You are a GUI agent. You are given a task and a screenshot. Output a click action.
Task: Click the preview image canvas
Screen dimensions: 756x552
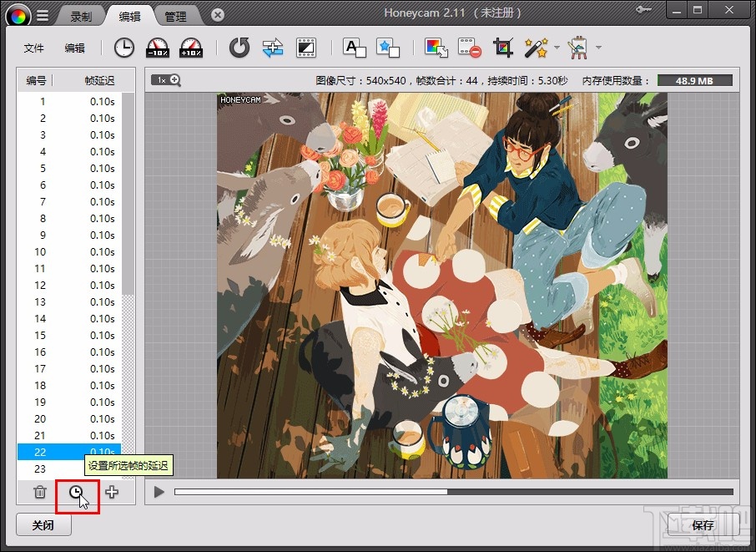(x=442, y=286)
